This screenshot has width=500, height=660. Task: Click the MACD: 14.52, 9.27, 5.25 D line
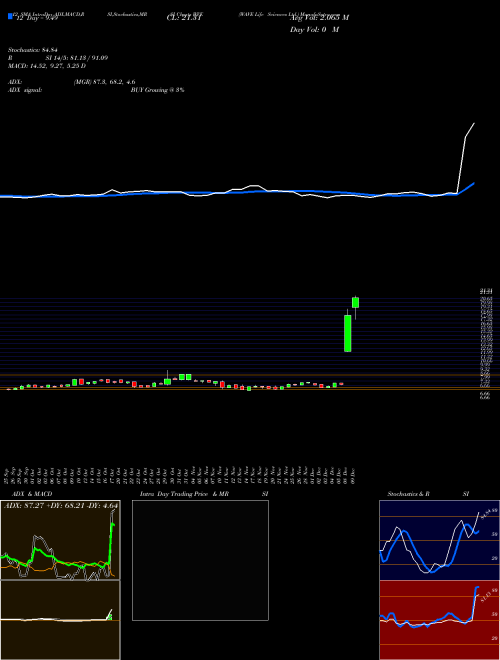(47, 66)
